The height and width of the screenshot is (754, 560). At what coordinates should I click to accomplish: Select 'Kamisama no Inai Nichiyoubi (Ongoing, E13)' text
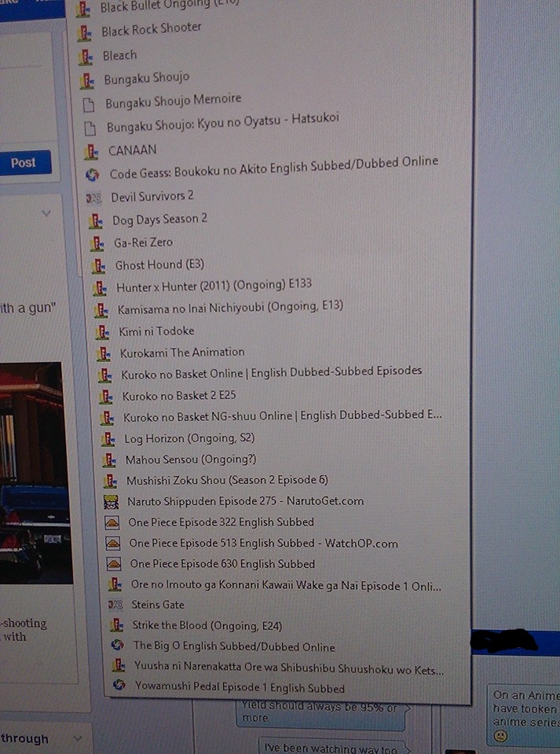(230, 307)
